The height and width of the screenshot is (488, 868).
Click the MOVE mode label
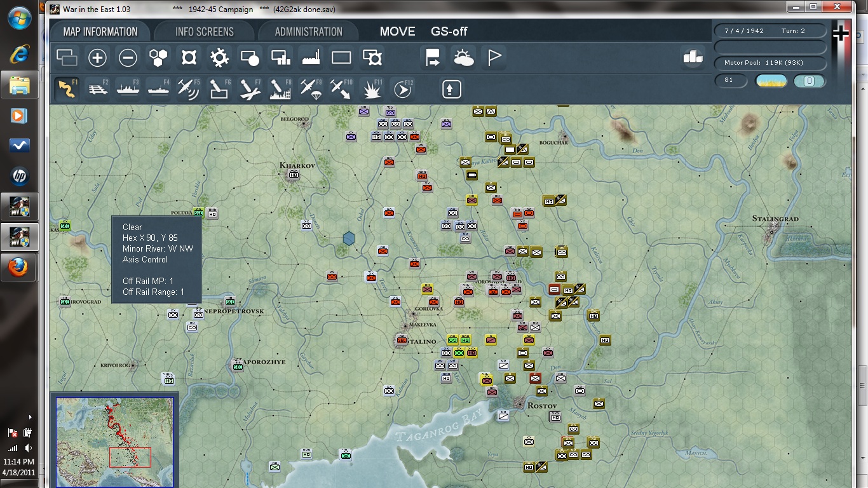pyautogui.click(x=397, y=32)
